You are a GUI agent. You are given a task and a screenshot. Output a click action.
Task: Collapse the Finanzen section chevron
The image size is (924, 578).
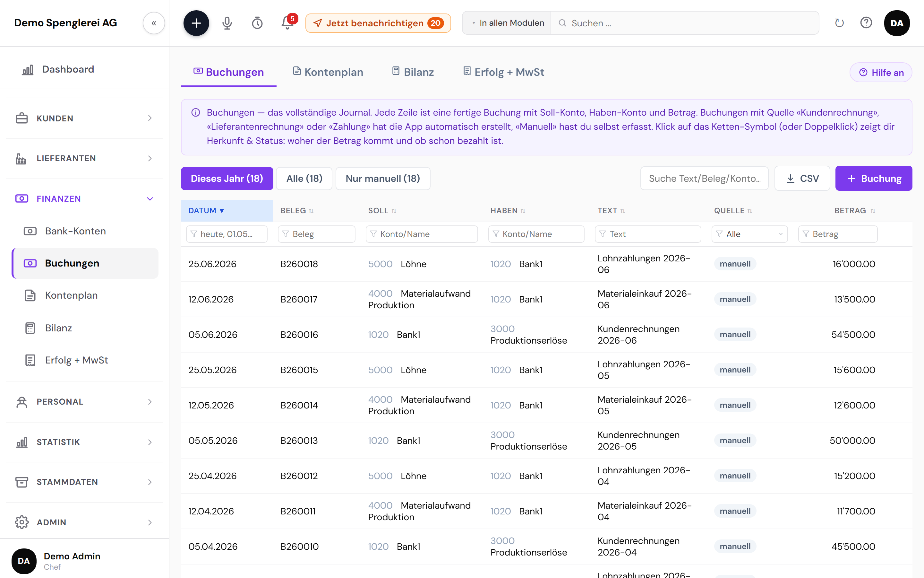(150, 198)
